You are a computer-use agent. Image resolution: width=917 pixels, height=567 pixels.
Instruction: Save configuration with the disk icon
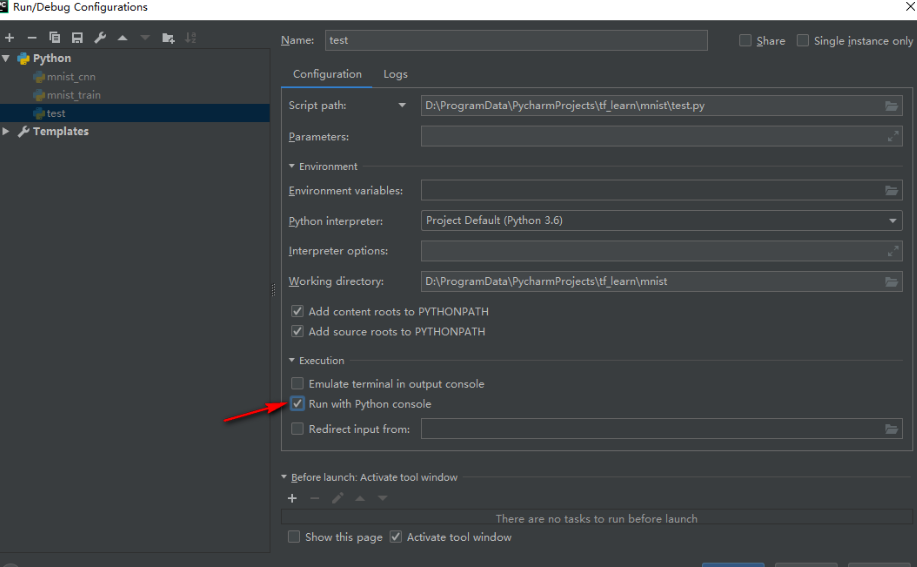pos(77,38)
